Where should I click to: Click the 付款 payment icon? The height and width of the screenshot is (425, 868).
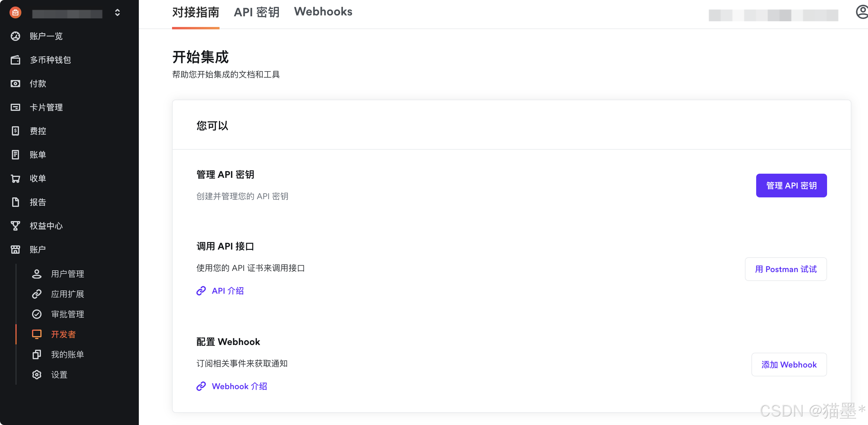pyautogui.click(x=15, y=84)
